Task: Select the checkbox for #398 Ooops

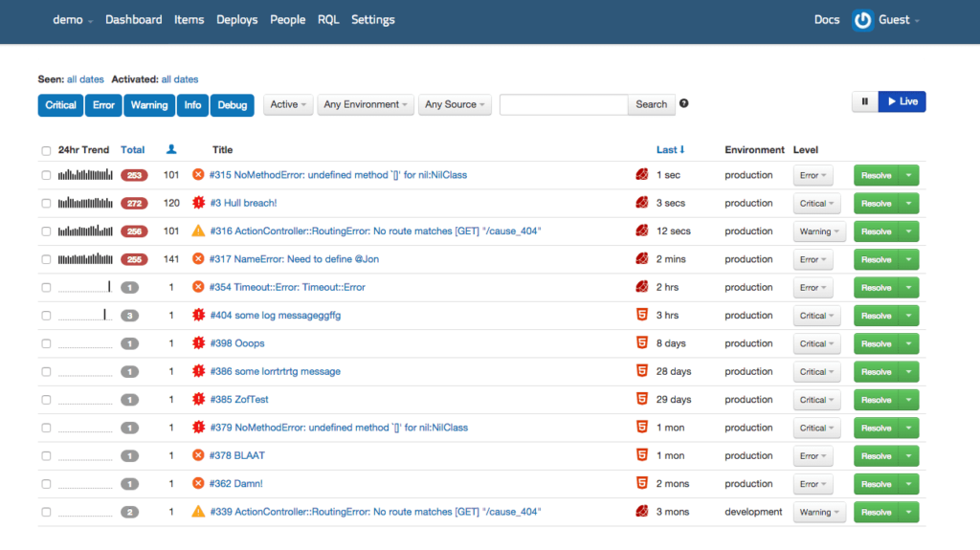Action: [x=46, y=343]
